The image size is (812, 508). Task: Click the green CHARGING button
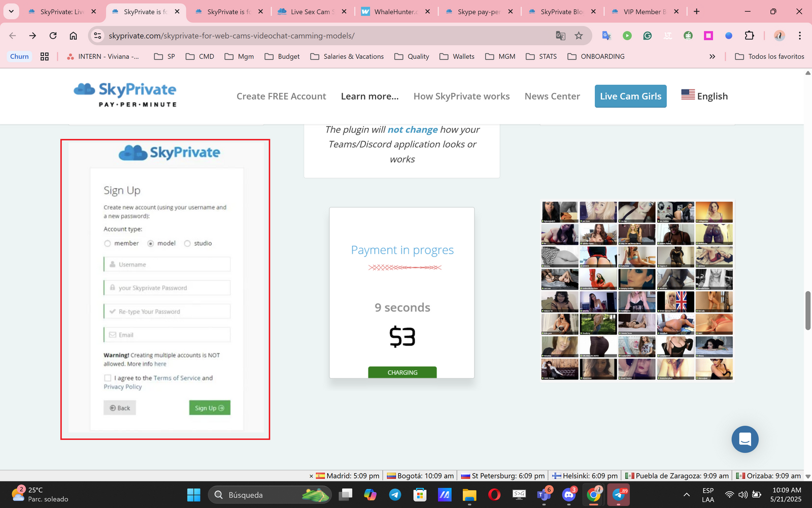(x=402, y=372)
